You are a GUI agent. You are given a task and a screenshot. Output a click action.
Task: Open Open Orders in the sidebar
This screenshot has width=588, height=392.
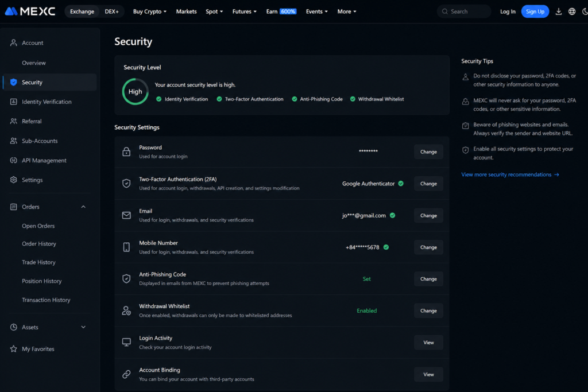pyautogui.click(x=38, y=226)
